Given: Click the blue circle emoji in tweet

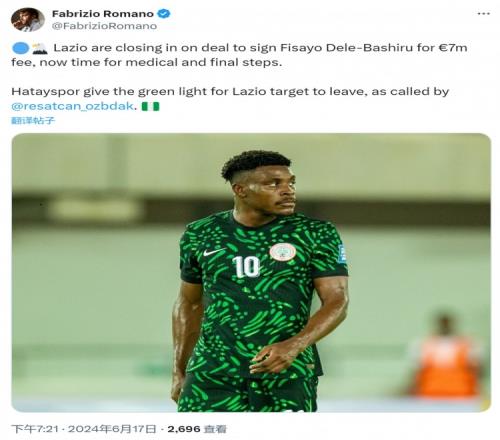Looking at the screenshot, I should pos(21,48).
